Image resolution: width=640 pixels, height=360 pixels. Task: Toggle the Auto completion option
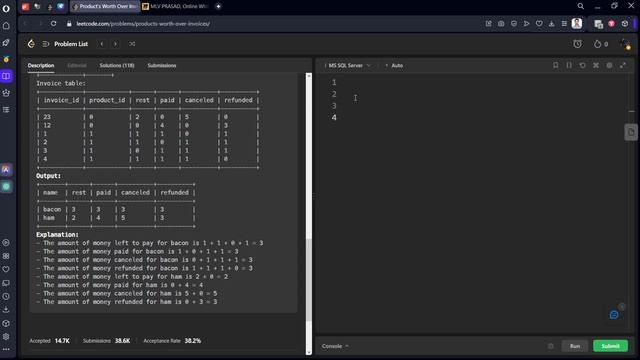(x=394, y=65)
